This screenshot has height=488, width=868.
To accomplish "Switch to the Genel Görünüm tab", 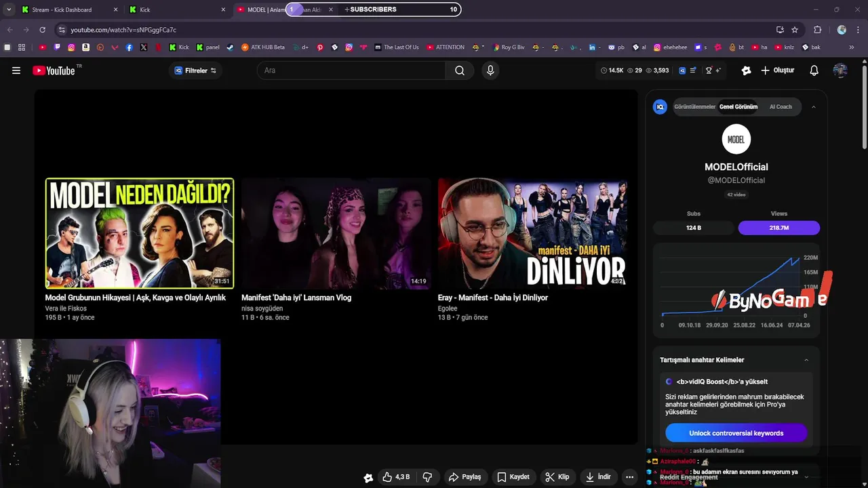I will (738, 107).
